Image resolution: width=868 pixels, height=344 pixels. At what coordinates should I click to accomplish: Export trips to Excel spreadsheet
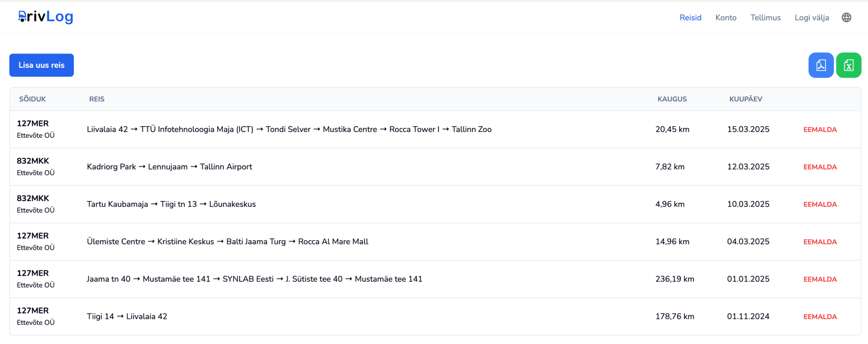848,65
